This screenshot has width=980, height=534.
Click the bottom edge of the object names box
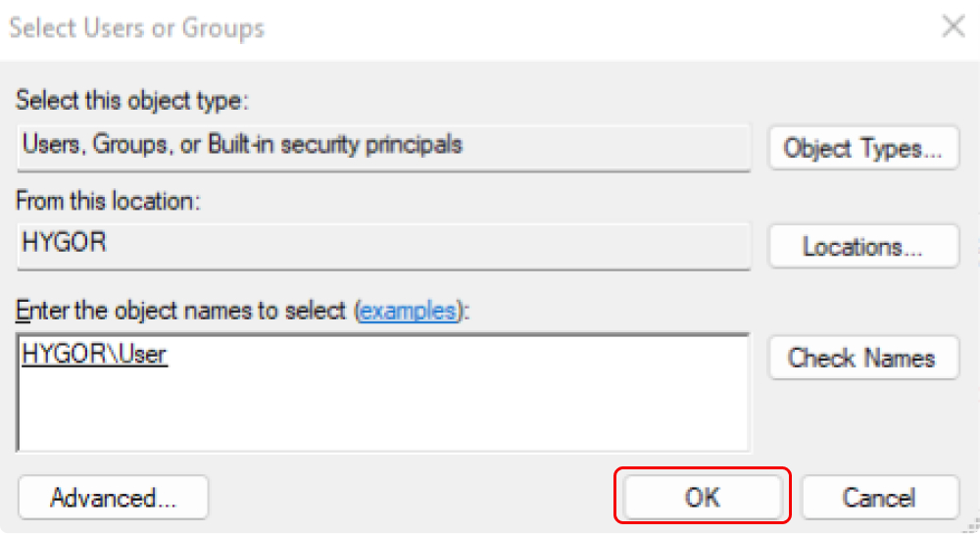382,450
